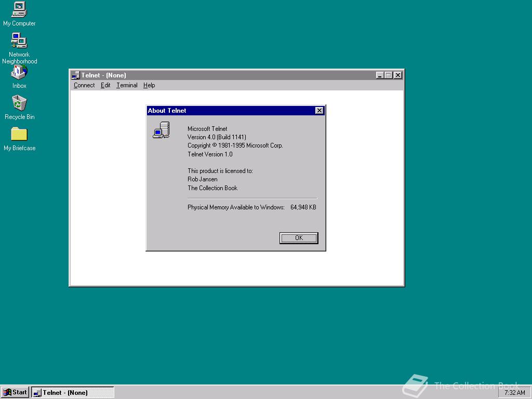Click the 7:32 AM taskbar clock
This screenshot has width=532, height=399.
coord(514,393)
